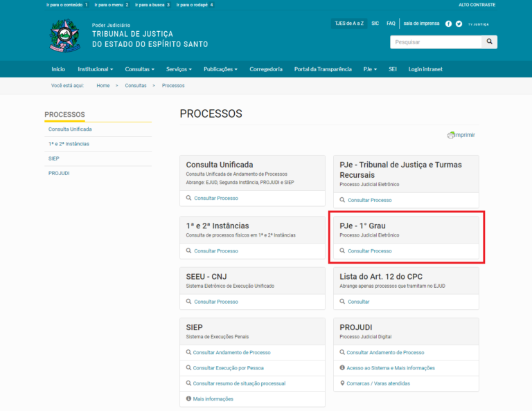This screenshot has width=532, height=411.
Task: Open the FAQ link in header
Action: point(391,24)
